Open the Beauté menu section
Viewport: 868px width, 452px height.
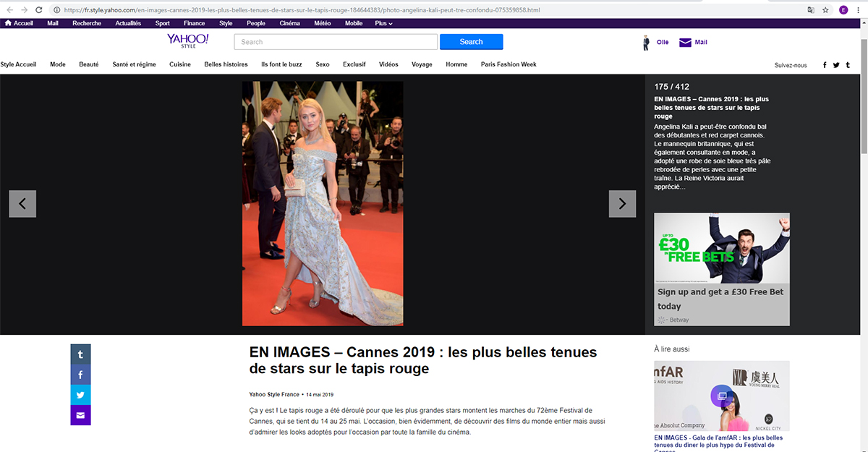click(89, 64)
